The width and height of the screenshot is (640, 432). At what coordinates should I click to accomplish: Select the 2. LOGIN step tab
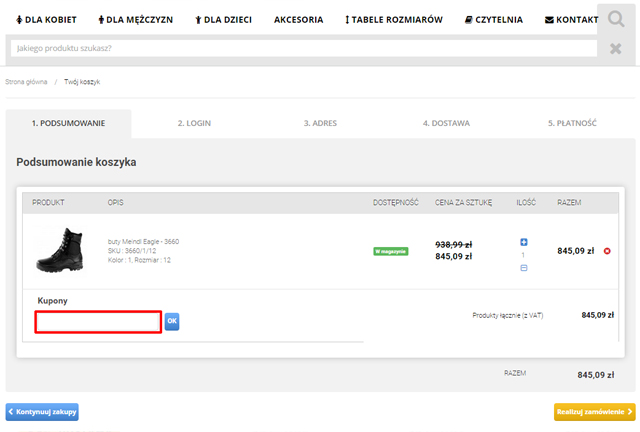(194, 123)
